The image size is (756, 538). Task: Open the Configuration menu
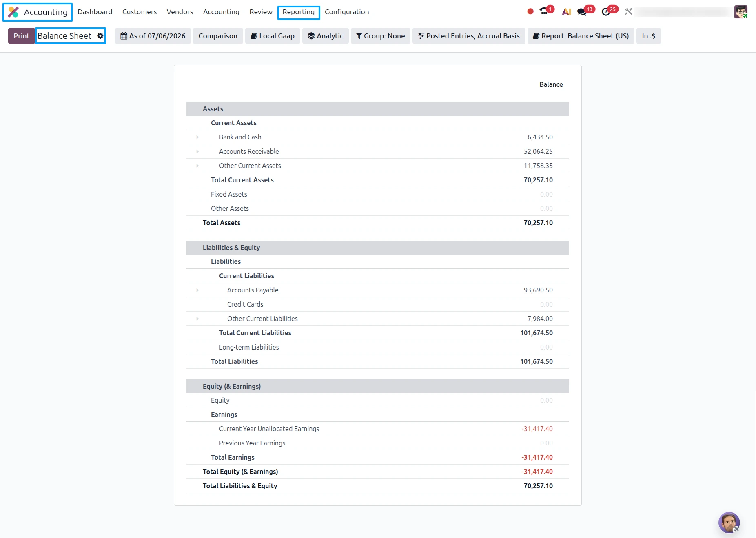click(347, 12)
